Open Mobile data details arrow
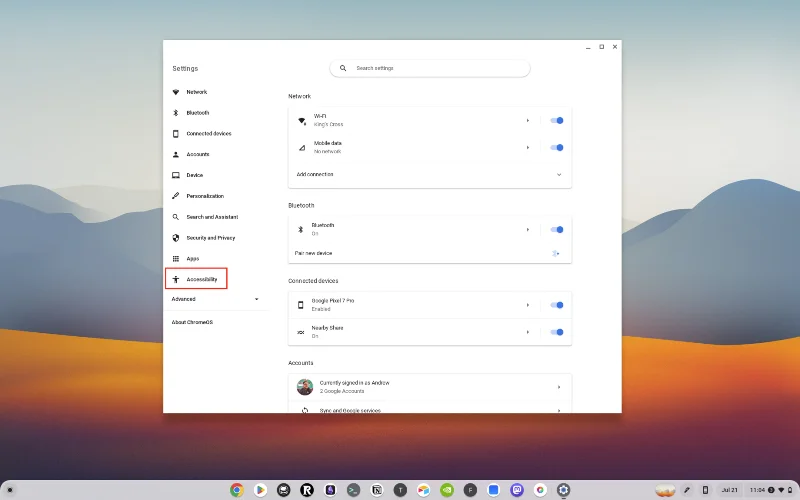 click(528, 147)
